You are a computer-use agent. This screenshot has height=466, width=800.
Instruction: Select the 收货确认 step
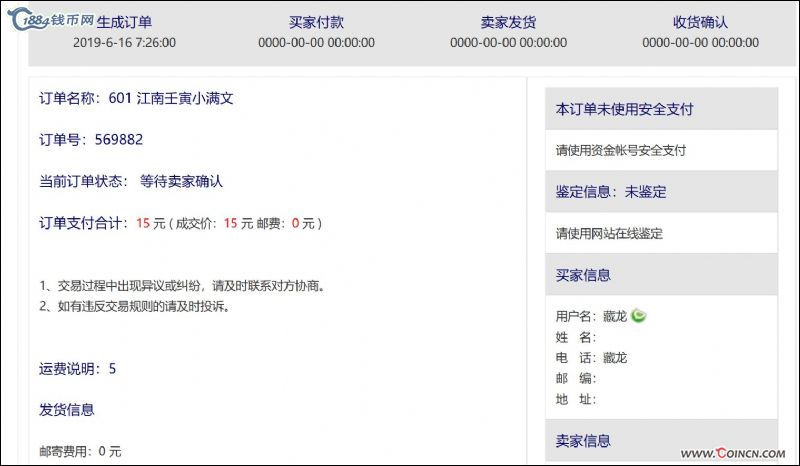click(700, 22)
